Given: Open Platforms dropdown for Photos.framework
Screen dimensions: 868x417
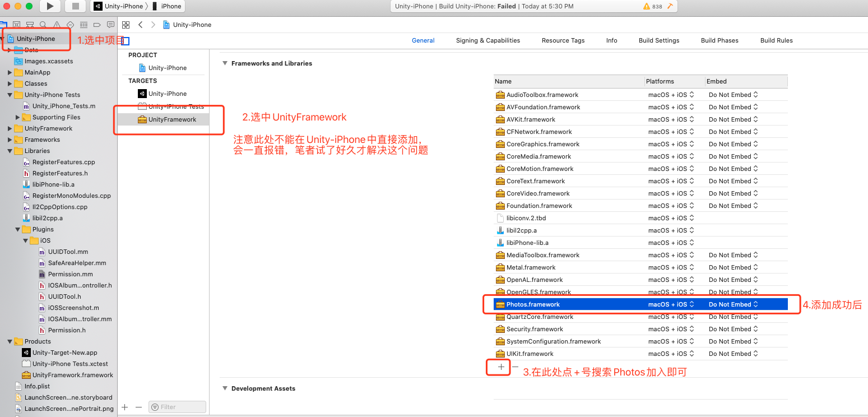Looking at the screenshot, I should point(671,304).
